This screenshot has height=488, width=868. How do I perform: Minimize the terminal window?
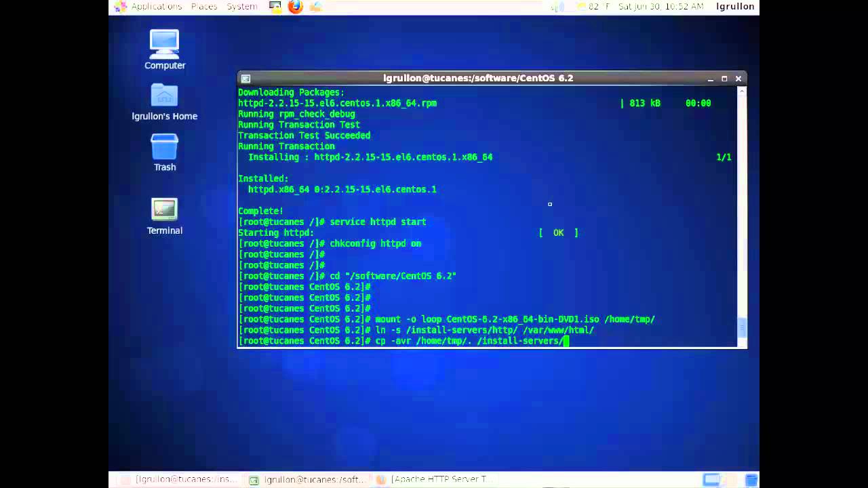pyautogui.click(x=711, y=79)
